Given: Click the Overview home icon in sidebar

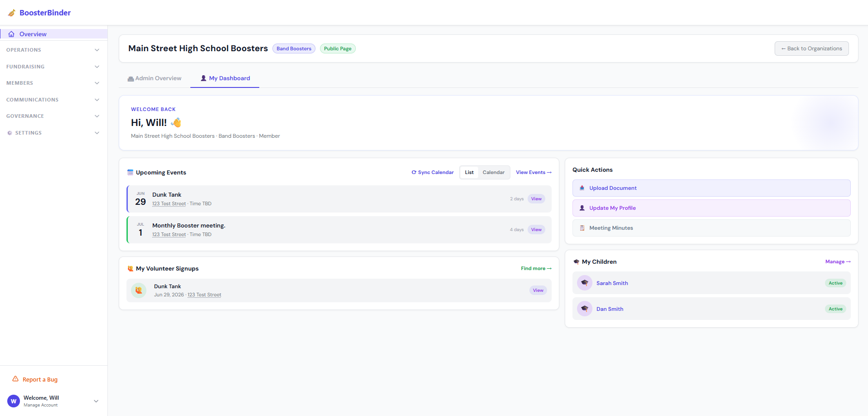Looking at the screenshot, I should (11, 34).
